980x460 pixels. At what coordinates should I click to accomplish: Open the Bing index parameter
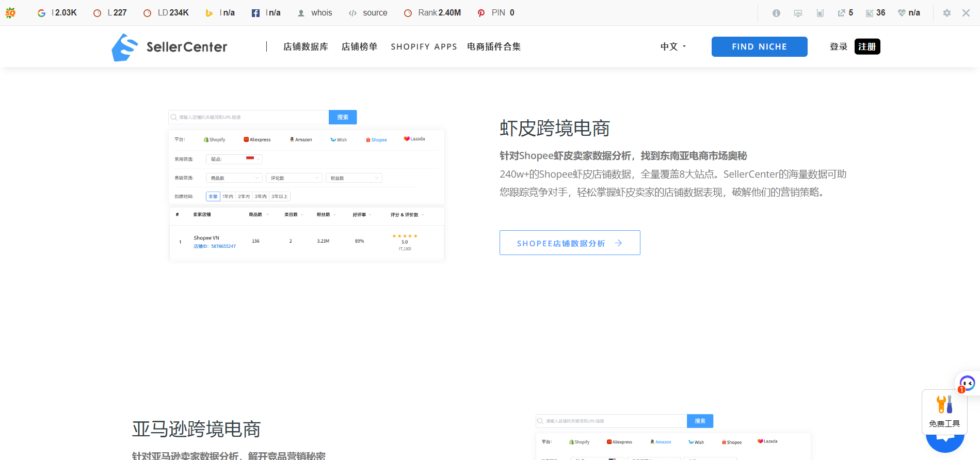tap(220, 13)
